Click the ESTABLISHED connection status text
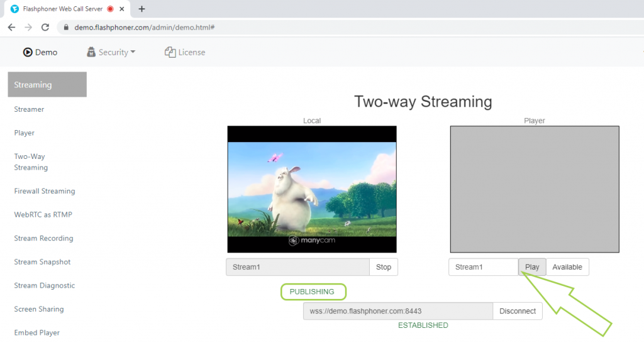The image size is (644, 343). coord(423,325)
